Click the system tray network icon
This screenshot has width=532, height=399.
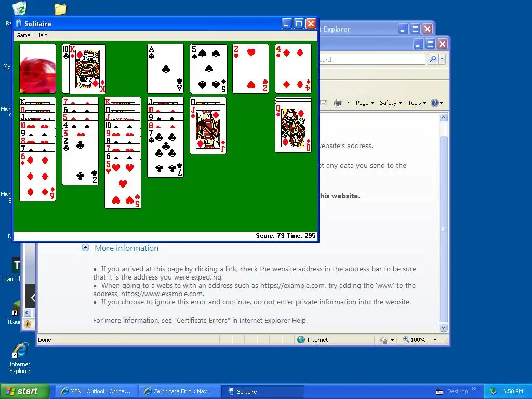pos(493,391)
